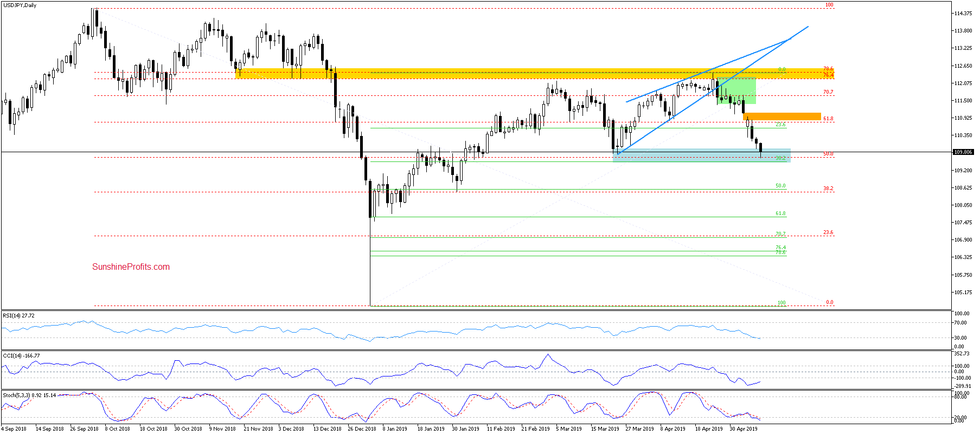Click the 113.225 price axis value

pyautogui.click(x=963, y=48)
